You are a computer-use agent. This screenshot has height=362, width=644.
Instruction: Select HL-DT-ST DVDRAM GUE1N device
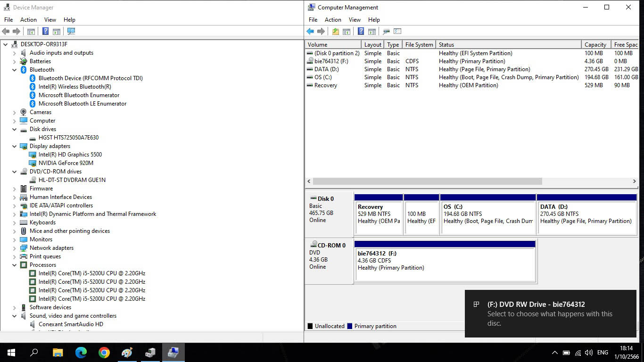(72, 180)
